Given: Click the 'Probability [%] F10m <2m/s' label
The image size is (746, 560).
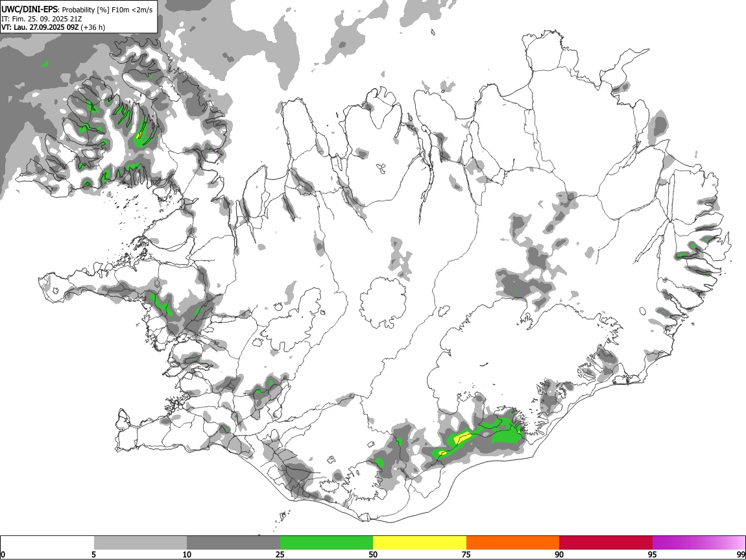Looking at the screenshot, I should 108,10.
